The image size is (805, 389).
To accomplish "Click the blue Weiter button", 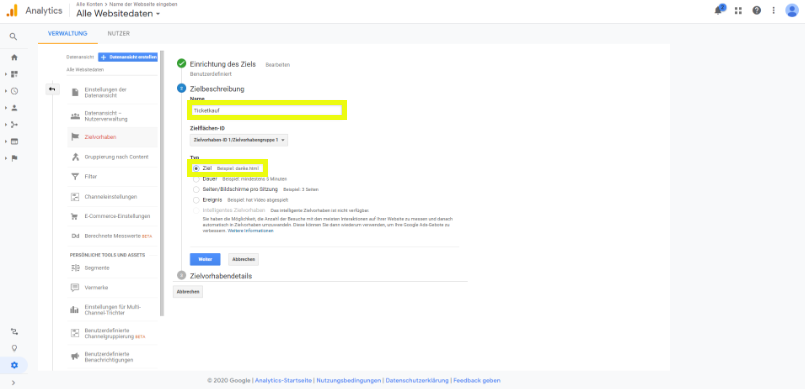I will [x=205, y=259].
